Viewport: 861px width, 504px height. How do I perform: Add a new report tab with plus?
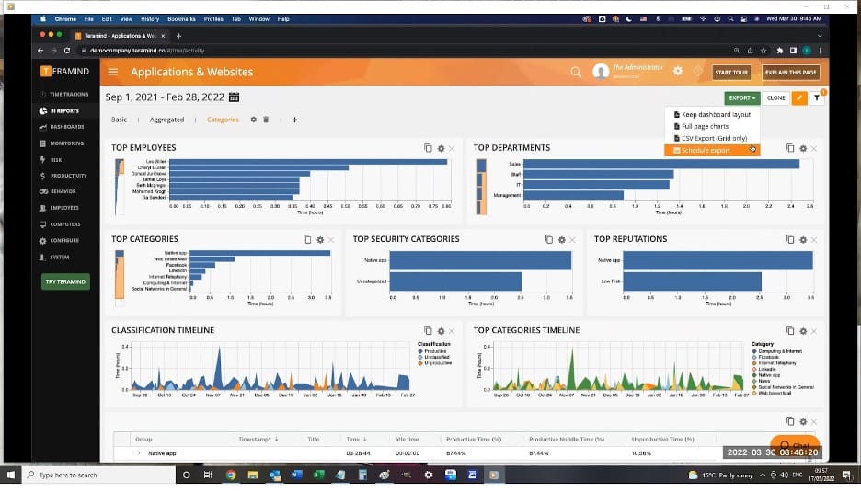294,120
